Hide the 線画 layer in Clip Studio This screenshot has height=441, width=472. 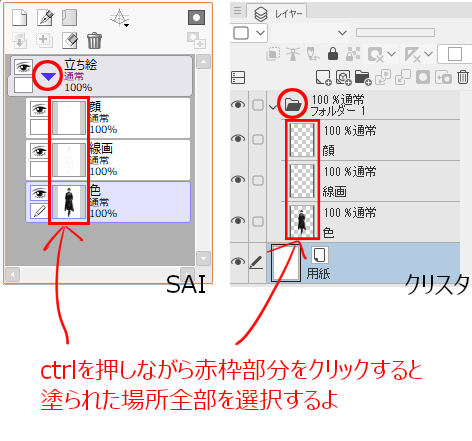point(238,180)
